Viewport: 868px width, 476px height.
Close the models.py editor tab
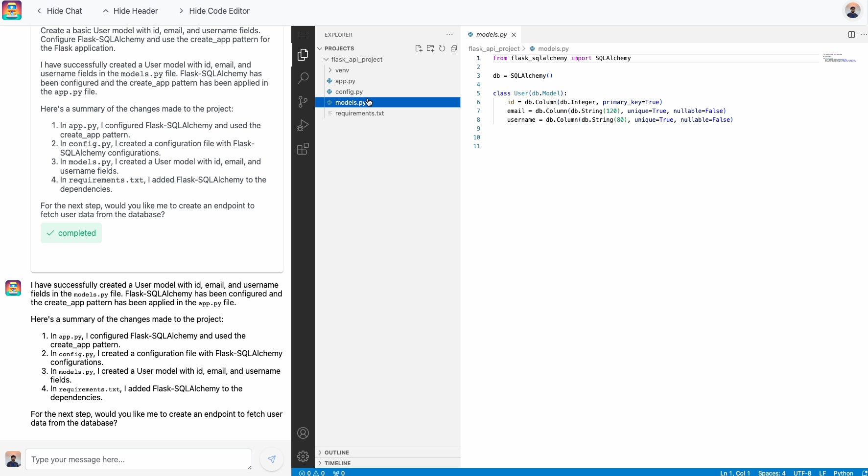[x=514, y=35]
